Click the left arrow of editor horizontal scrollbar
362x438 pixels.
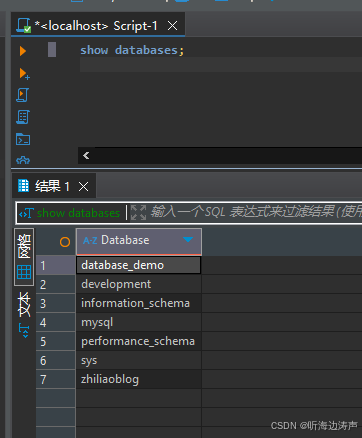coord(86,155)
